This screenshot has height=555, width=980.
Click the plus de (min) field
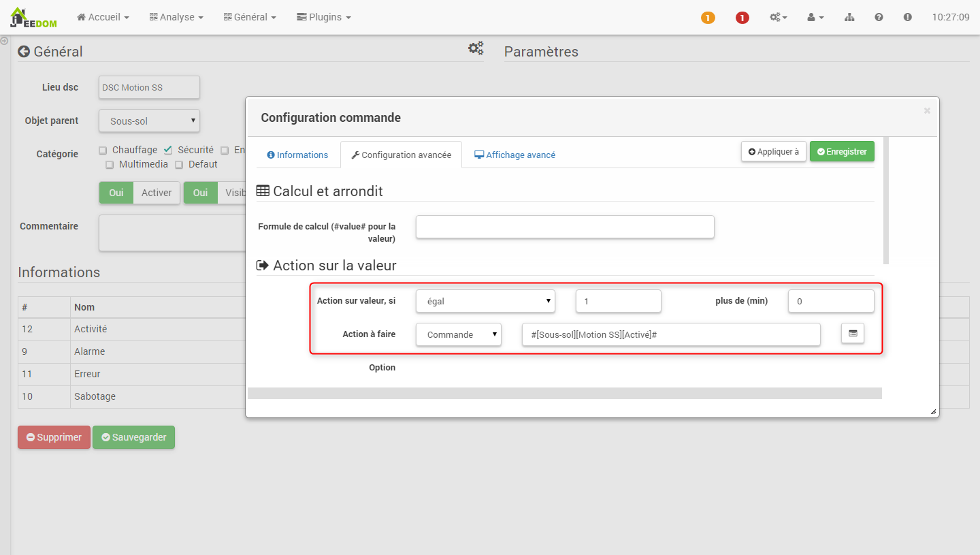point(831,301)
